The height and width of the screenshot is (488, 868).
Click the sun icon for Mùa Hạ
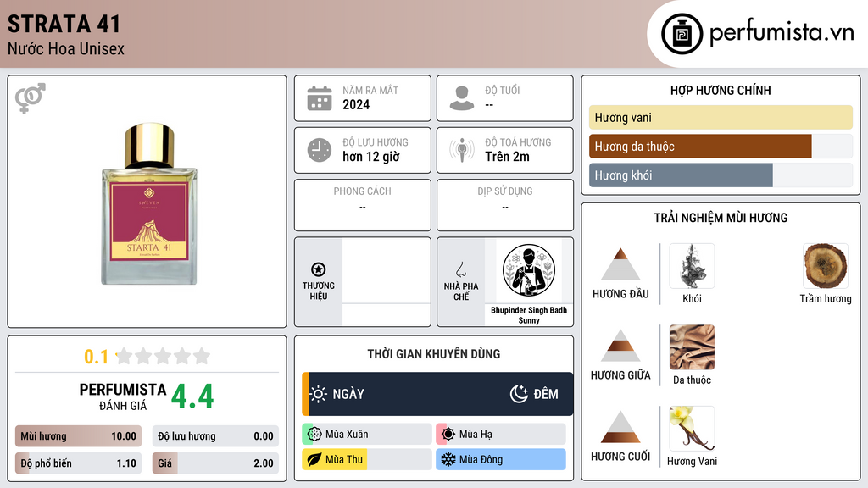click(x=448, y=435)
